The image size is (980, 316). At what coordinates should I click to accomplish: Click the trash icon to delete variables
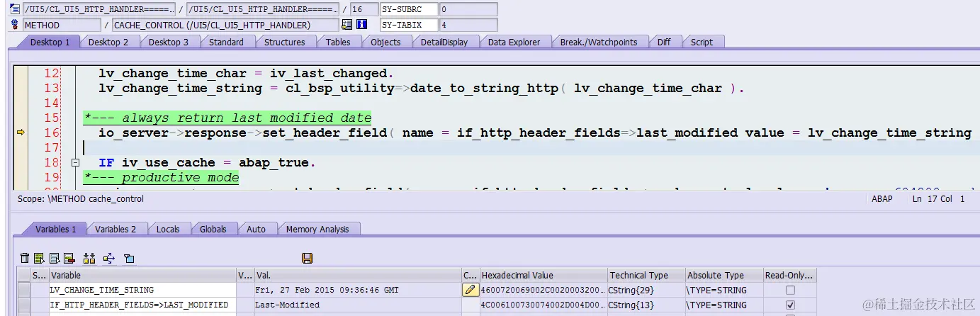pos(25,258)
